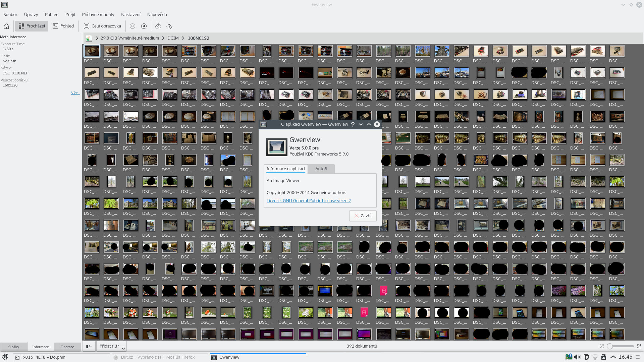Shade the About dialog with the down chevron
The height and width of the screenshot is (362, 644).
(361, 124)
